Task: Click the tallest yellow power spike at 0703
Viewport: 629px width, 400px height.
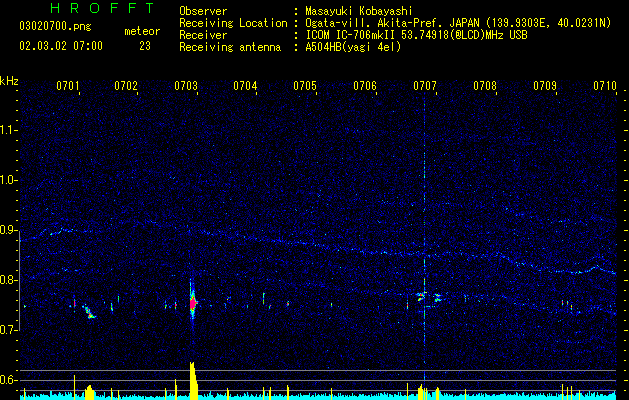Action: click(x=193, y=380)
